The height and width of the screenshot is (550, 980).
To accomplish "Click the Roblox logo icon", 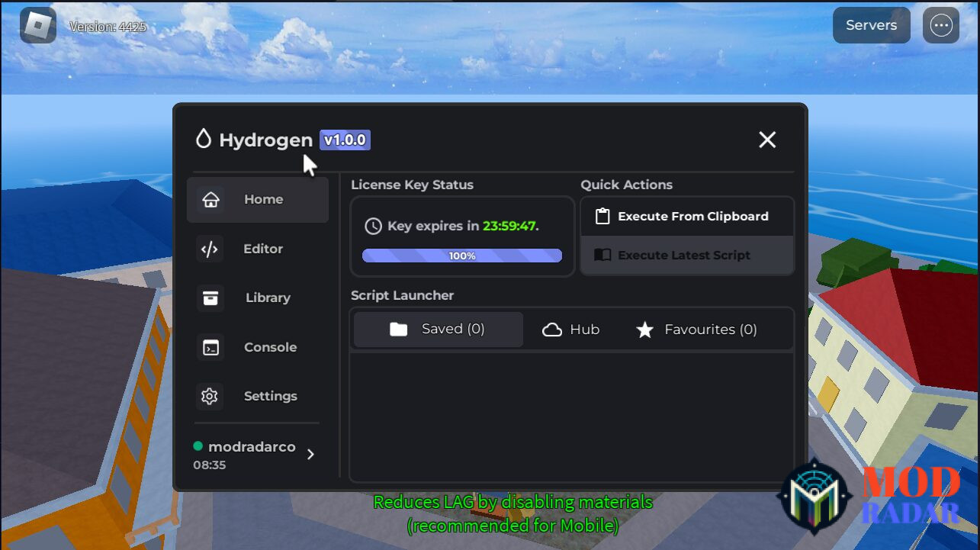I will point(37,25).
